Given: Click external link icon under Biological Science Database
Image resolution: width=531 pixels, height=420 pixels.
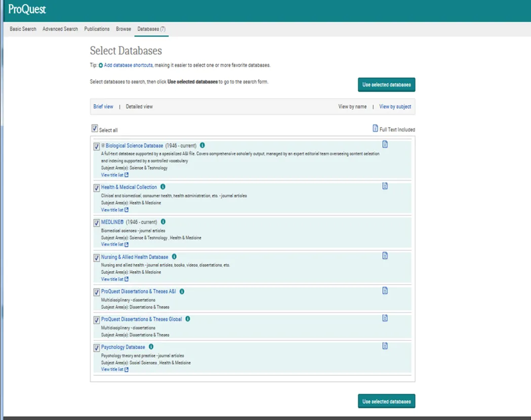Looking at the screenshot, I should pyautogui.click(x=127, y=175).
